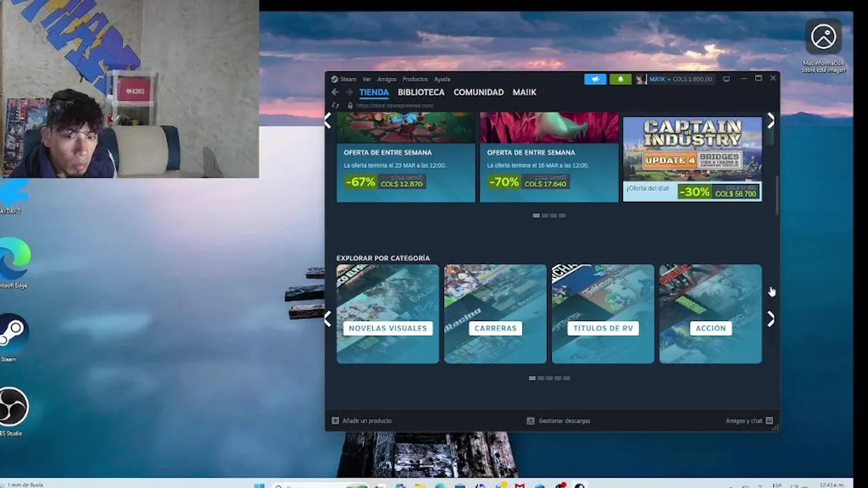The height and width of the screenshot is (488, 868).
Task: Open the Amigos menu
Action: point(387,79)
